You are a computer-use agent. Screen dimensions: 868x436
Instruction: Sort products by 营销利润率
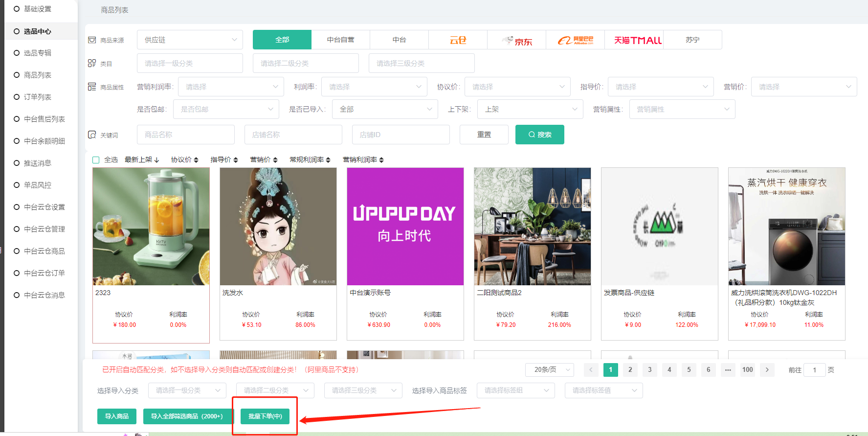coord(363,160)
